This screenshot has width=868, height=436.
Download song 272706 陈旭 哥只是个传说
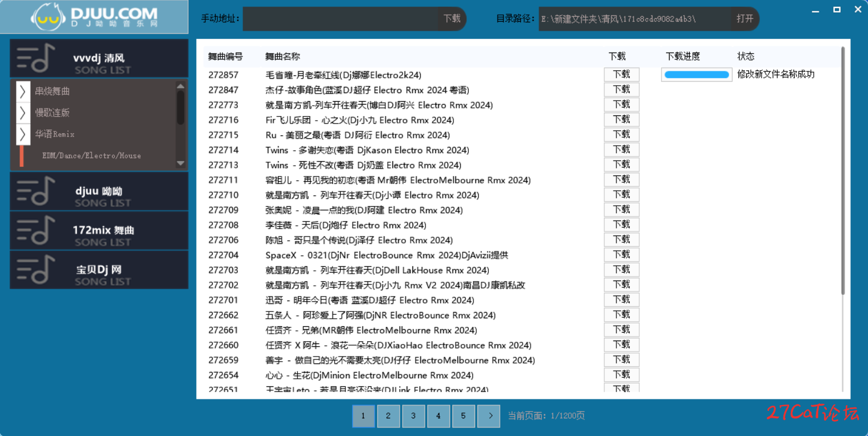622,239
